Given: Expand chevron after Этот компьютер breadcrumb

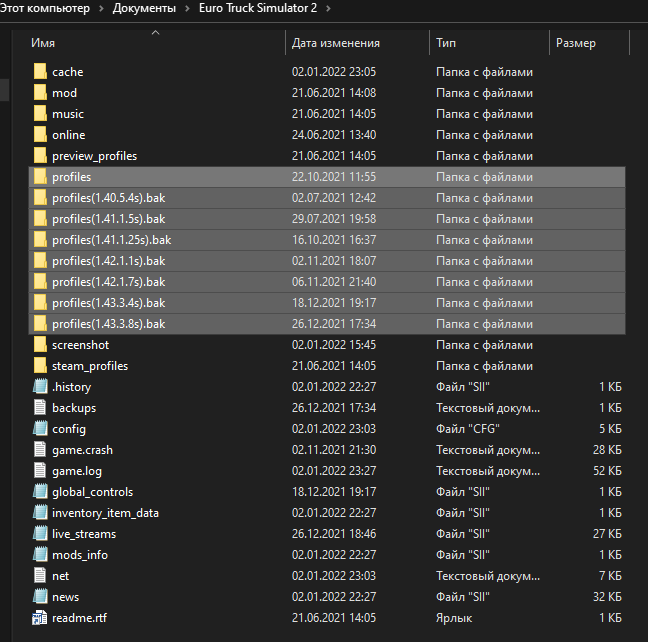Looking at the screenshot, I should [101, 9].
